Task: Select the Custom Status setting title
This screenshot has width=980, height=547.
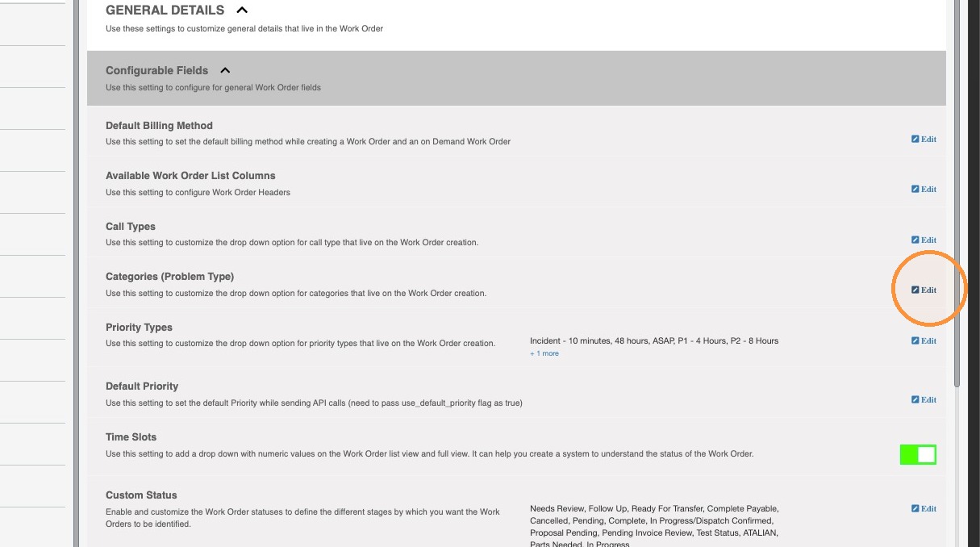Action: [x=141, y=495]
